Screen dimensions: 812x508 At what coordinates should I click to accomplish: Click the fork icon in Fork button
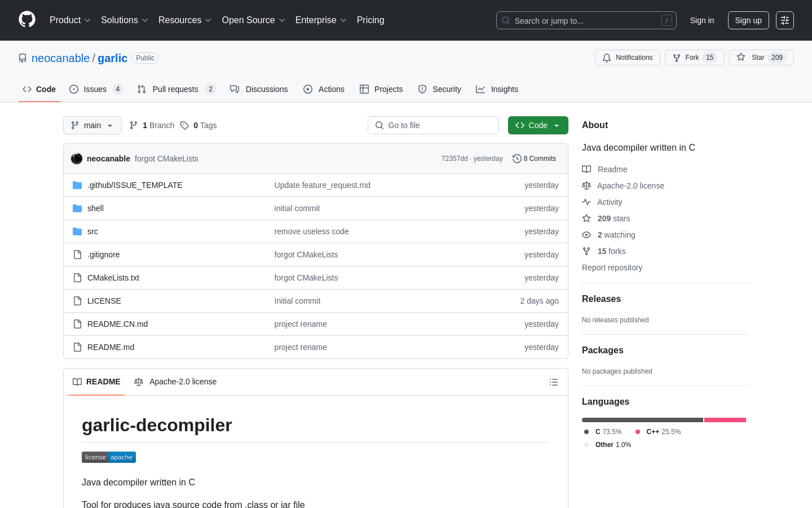677,58
